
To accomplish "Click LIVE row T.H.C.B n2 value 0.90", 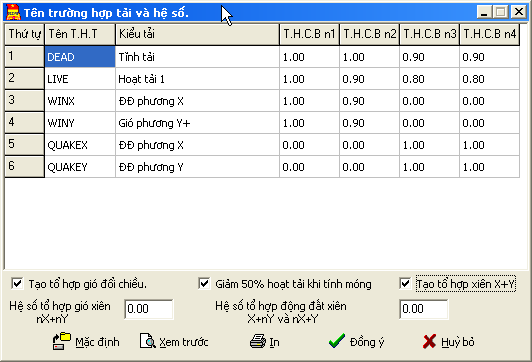I will (369, 79).
